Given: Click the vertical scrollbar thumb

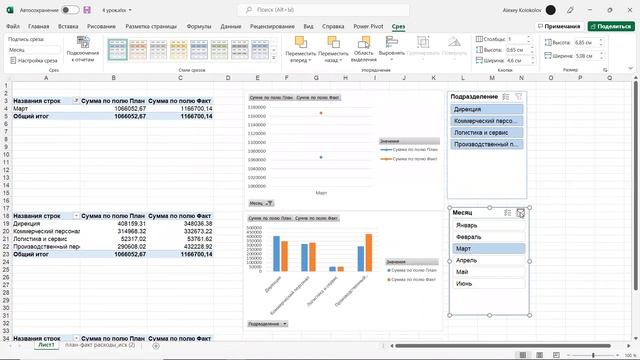Looking at the screenshot, I should (x=635, y=186).
